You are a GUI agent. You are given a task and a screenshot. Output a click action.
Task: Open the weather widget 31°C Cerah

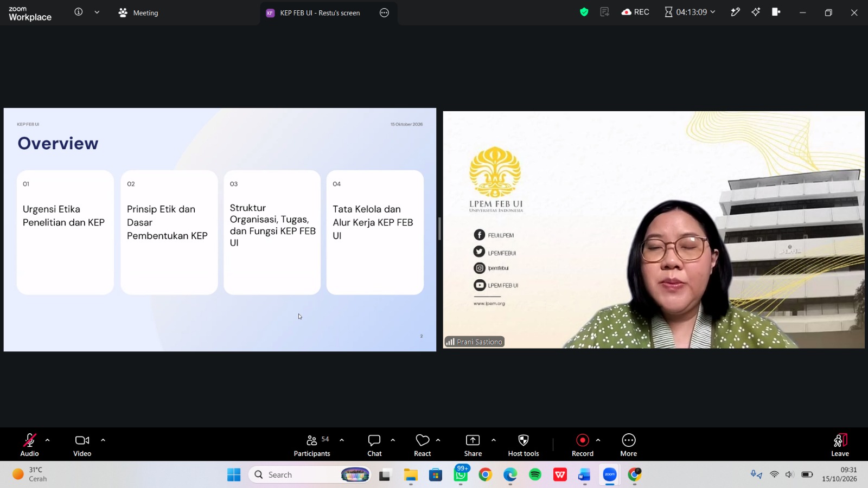tap(30, 474)
